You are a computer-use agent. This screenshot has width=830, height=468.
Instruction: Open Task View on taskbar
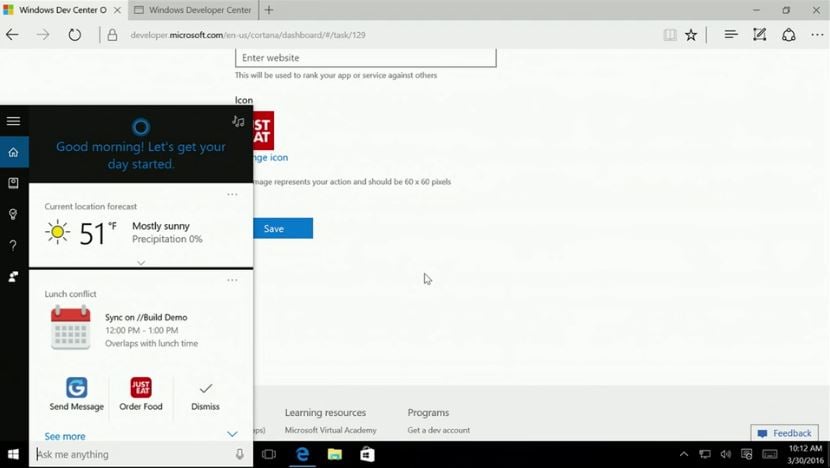[269, 454]
